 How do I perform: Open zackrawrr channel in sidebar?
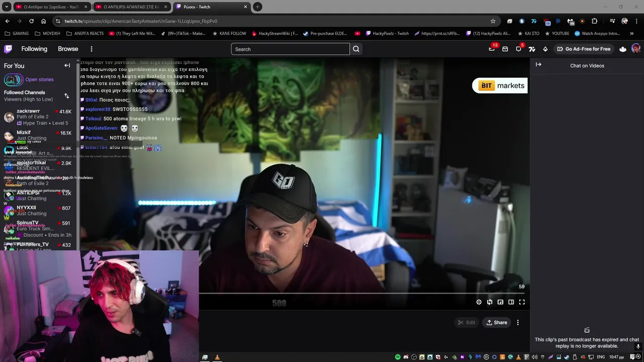38,117
